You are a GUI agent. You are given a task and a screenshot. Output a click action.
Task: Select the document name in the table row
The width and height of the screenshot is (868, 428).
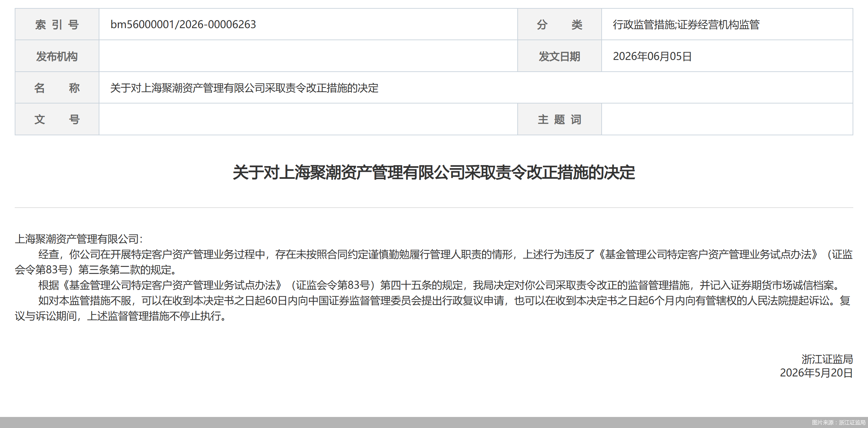pos(244,88)
